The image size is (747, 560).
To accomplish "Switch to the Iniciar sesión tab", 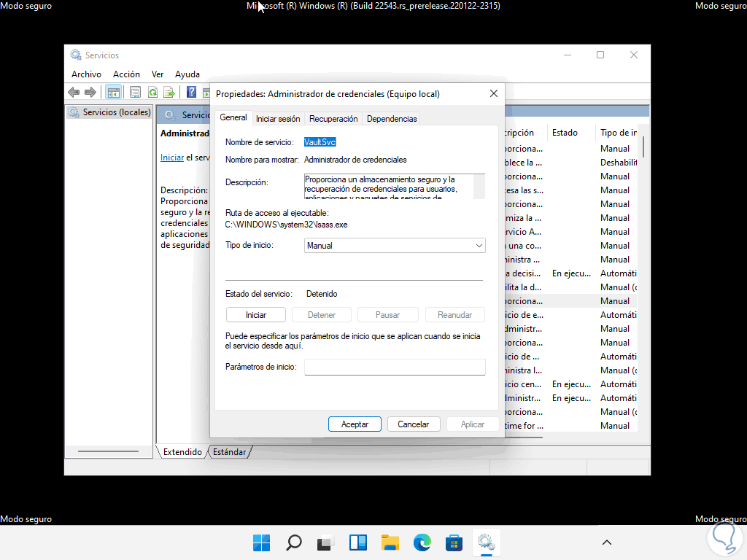I will point(278,119).
